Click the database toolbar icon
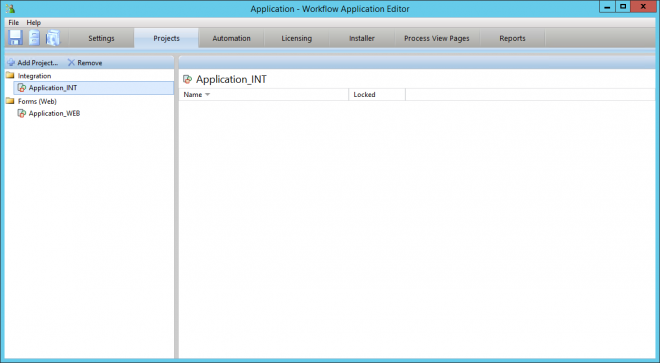The image size is (660, 363). click(34, 37)
